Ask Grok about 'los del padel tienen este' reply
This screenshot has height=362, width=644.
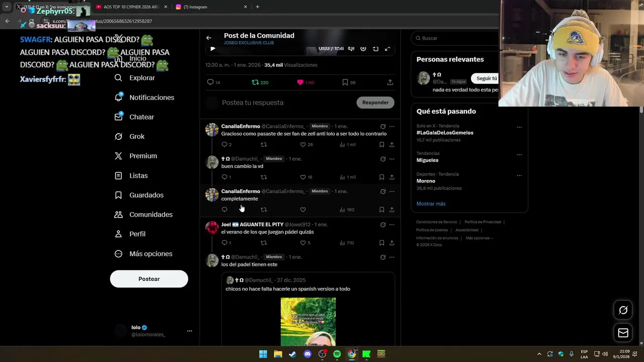pos(383,257)
